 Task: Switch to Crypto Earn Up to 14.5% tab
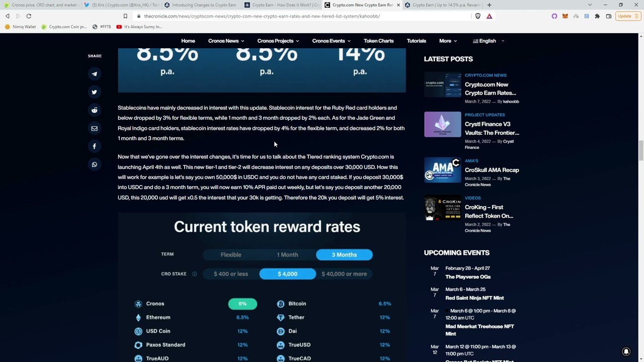point(442,5)
